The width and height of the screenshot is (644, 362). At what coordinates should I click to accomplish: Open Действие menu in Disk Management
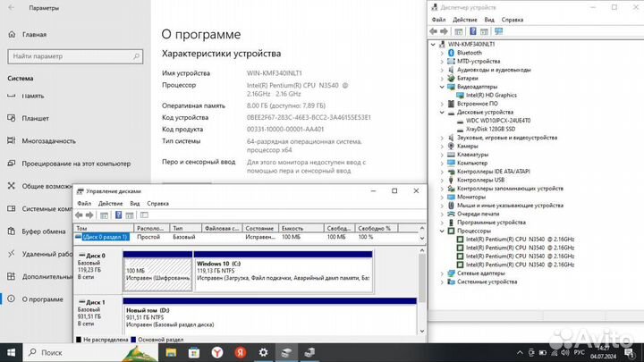[110, 204]
